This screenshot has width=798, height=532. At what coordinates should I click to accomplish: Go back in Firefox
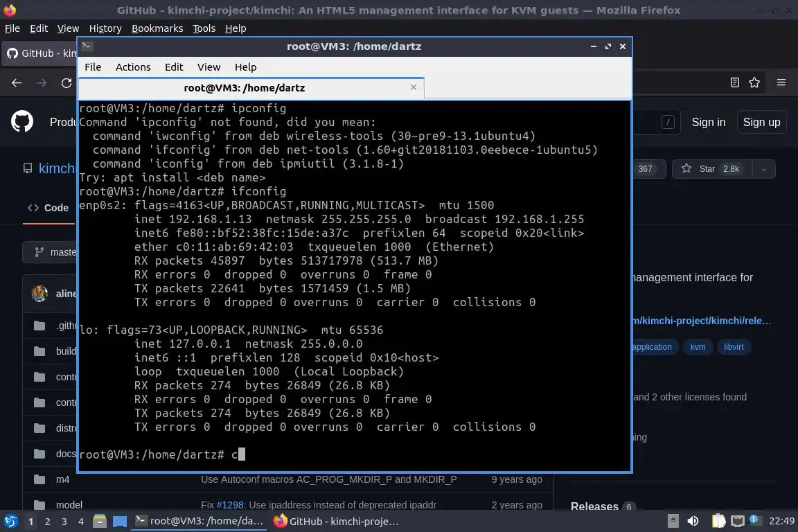17,83
